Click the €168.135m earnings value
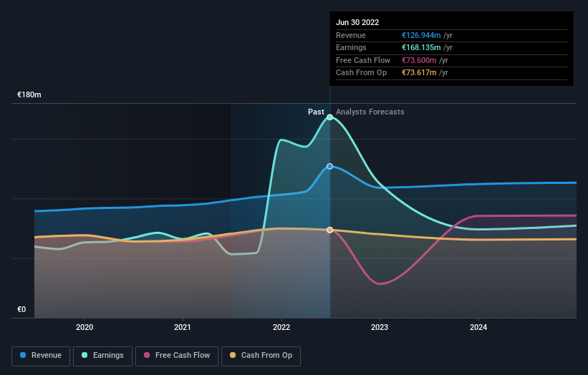 pyautogui.click(x=421, y=47)
